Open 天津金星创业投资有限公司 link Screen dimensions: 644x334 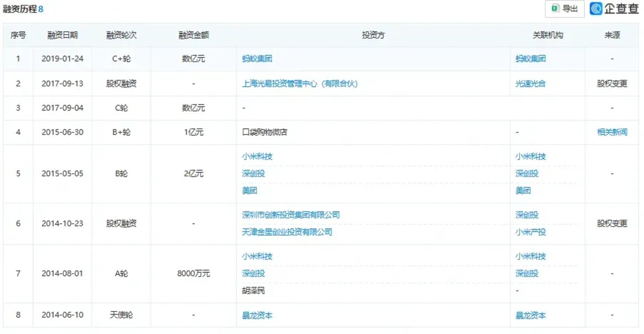(287, 232)
